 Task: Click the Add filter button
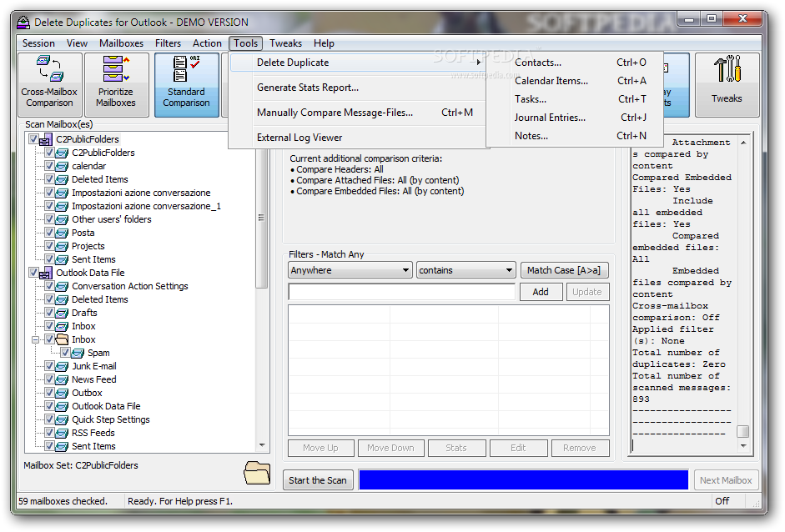pyautogui.click(x=541, y=292)
